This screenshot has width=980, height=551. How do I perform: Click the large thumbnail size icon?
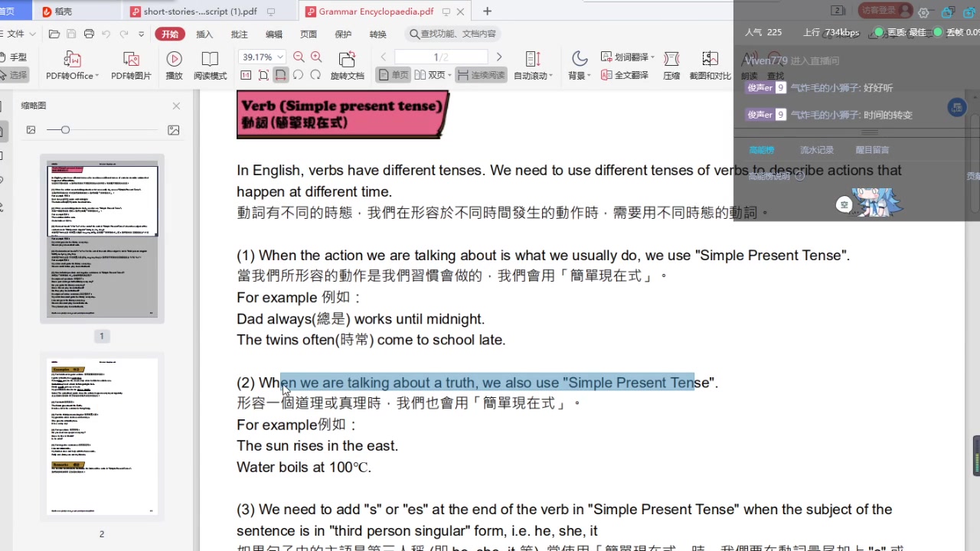174,130
